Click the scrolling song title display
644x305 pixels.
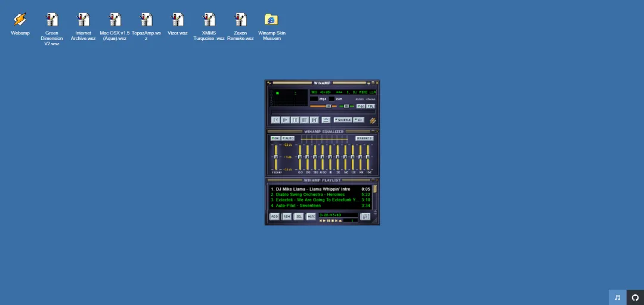pos(343,92)
